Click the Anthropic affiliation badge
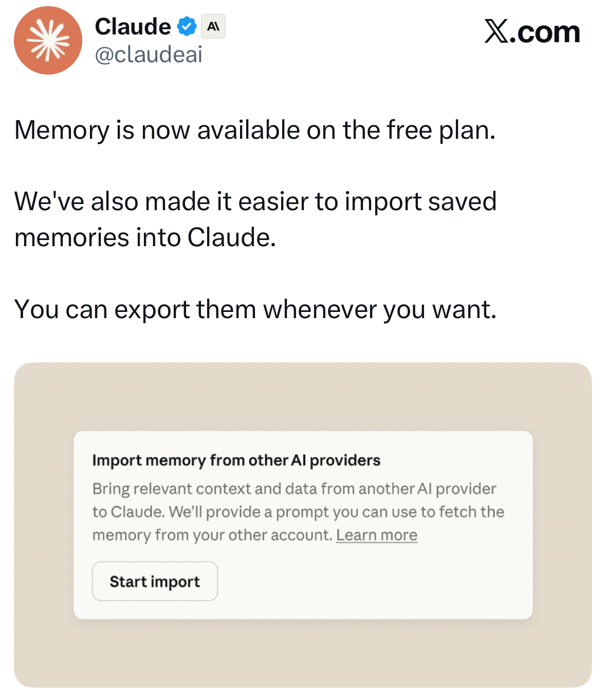The image size is (606, 700). [x=213, y=27]
